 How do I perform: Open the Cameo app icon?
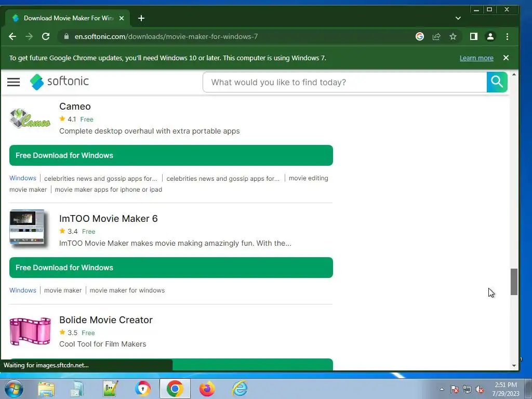pos(30,118)
